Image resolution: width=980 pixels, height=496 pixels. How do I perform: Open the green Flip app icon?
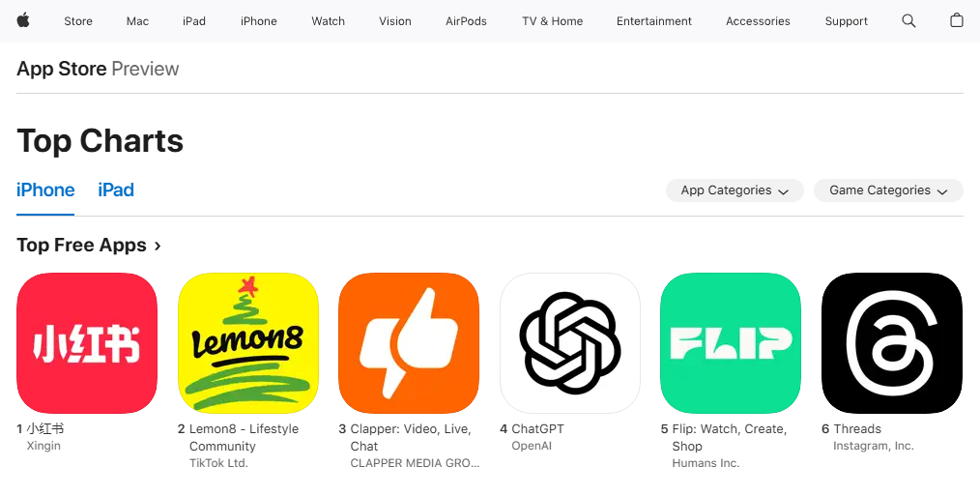tap(731, 343)
